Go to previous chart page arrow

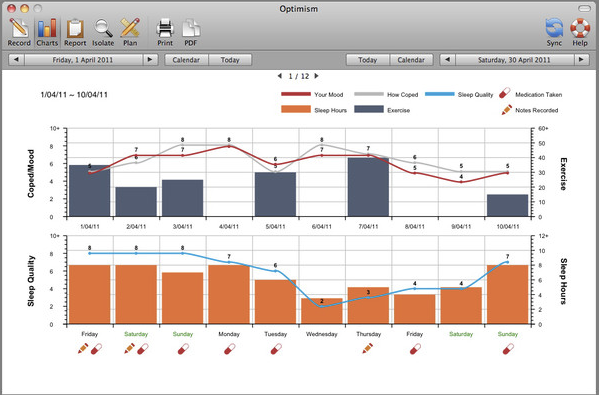point(280,76)
